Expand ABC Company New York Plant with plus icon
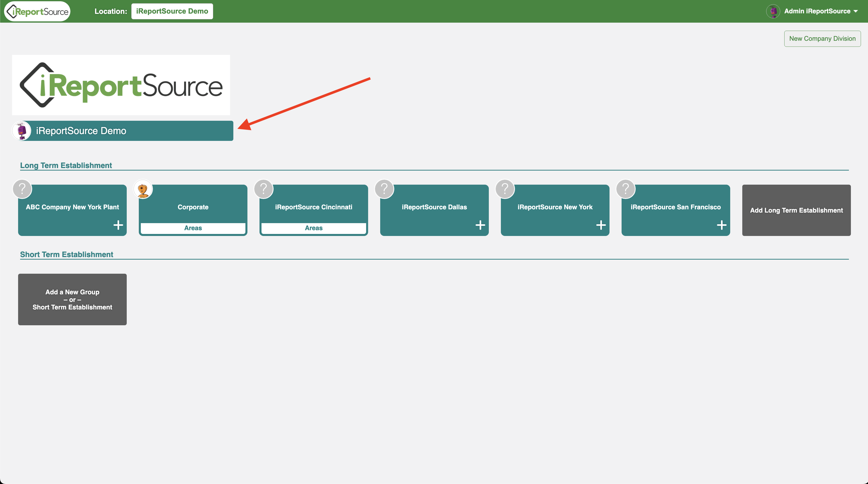 coord(118,225)
